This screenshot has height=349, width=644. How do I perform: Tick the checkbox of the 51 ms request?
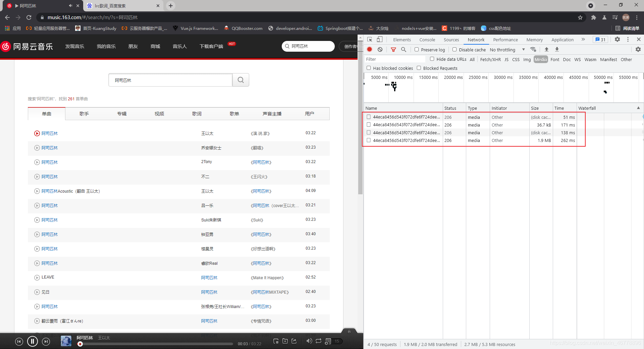369,117
